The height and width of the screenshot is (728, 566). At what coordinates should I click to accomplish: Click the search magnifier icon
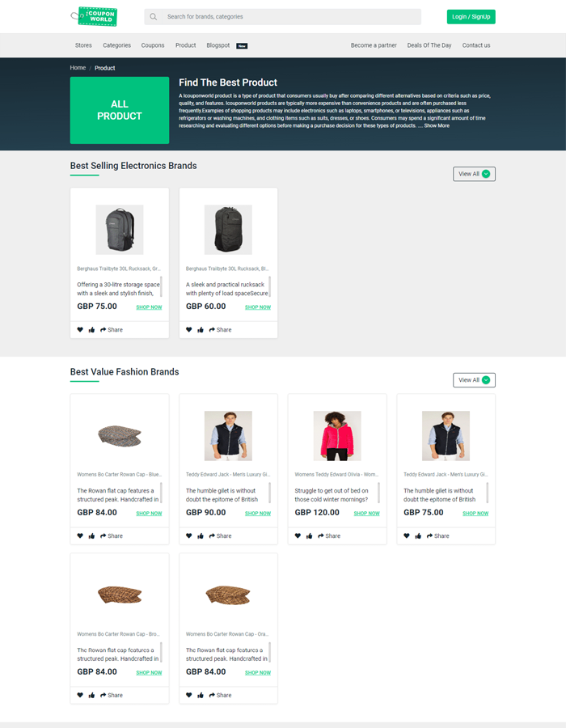point(153,17)
